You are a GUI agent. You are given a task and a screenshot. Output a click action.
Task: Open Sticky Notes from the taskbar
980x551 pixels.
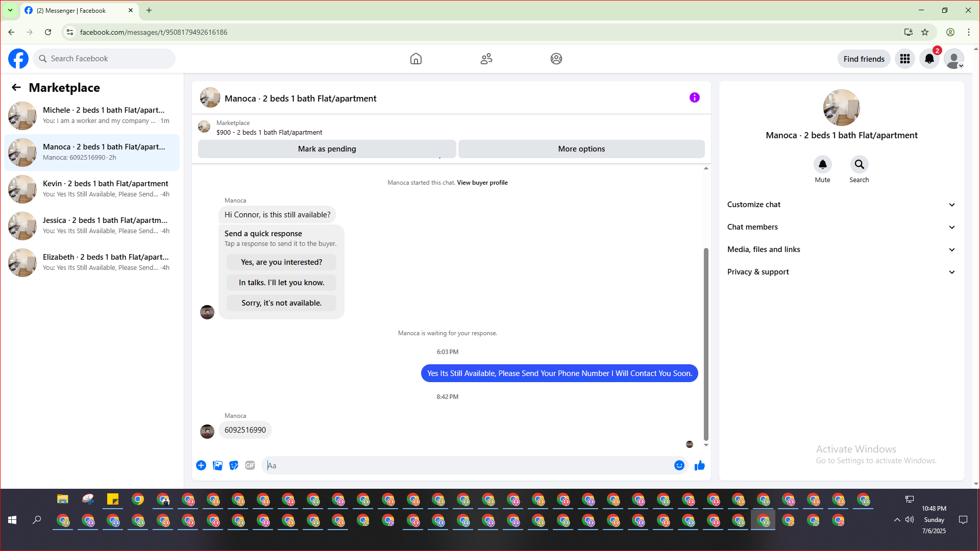[x=113, y=499]
